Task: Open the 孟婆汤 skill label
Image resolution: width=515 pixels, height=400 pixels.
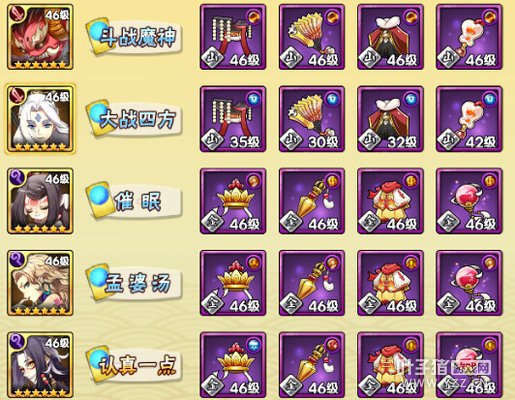Action: click(x=134, y=283)
